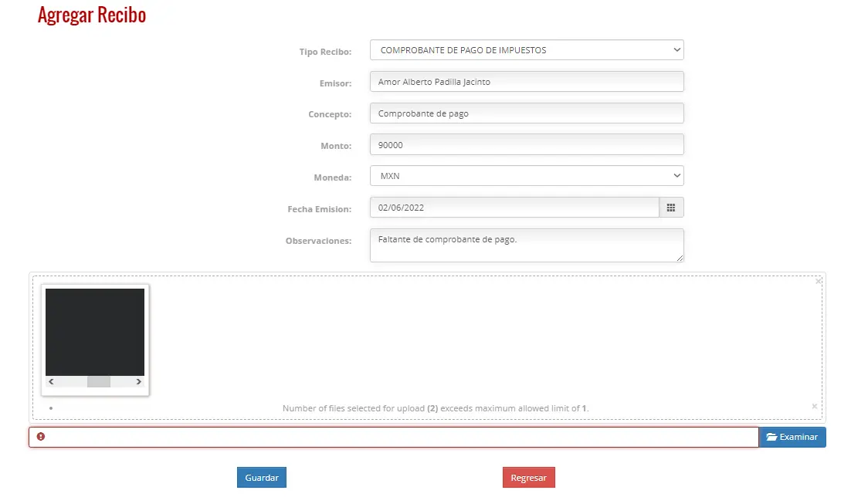Image resolution: width=868 pixels, height=497 pixels.
Task: Dismiss the upload limit error message
Action: [814, 406]
